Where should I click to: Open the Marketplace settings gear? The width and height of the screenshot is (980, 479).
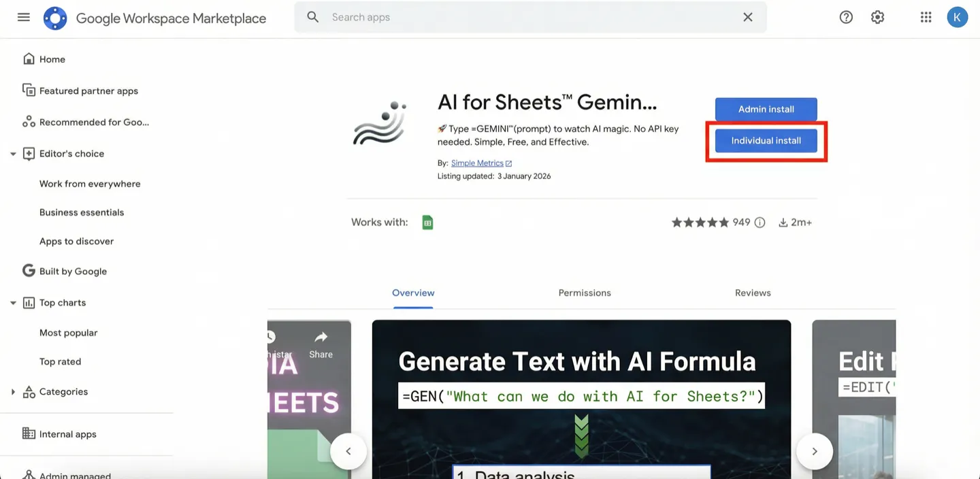[877, 16]
